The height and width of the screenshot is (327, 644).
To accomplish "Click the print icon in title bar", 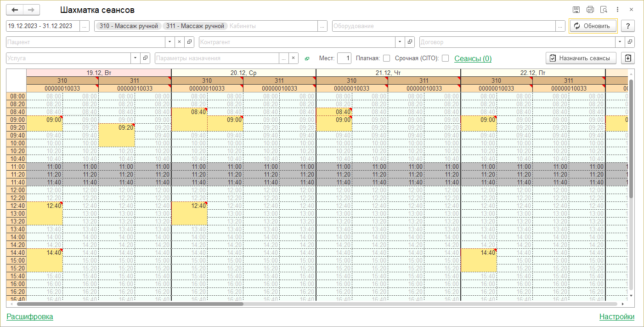I will coord(590,10).
